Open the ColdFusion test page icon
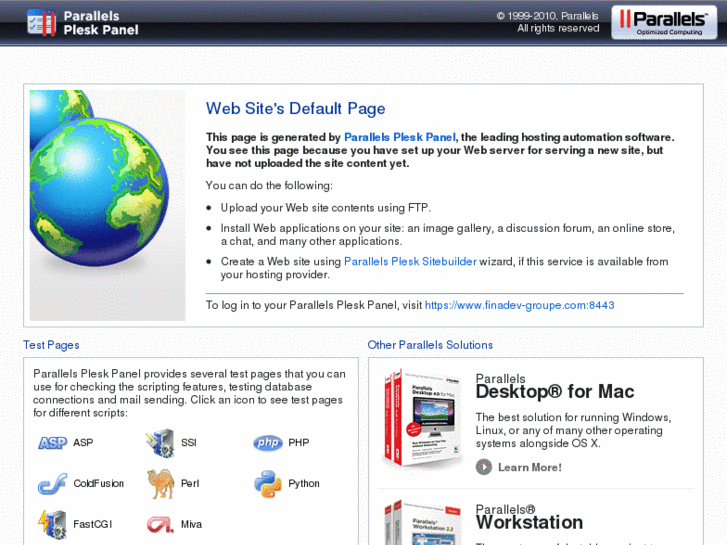The height and width of the screenshot is (545, 727). click(x=52, y=484)
